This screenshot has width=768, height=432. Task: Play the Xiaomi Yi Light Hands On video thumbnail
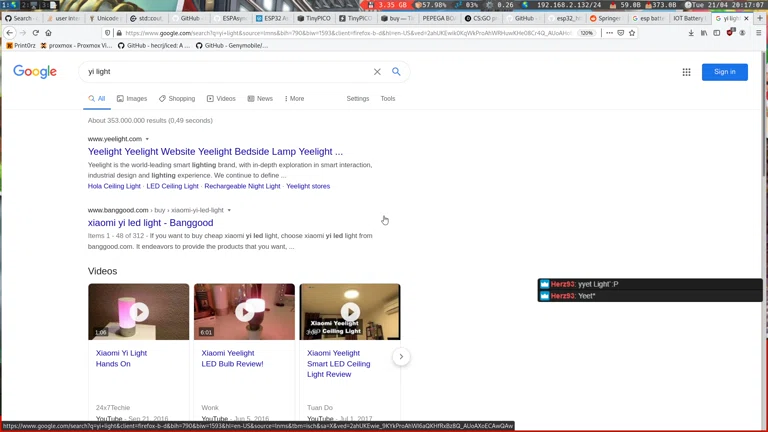[138, 312]
